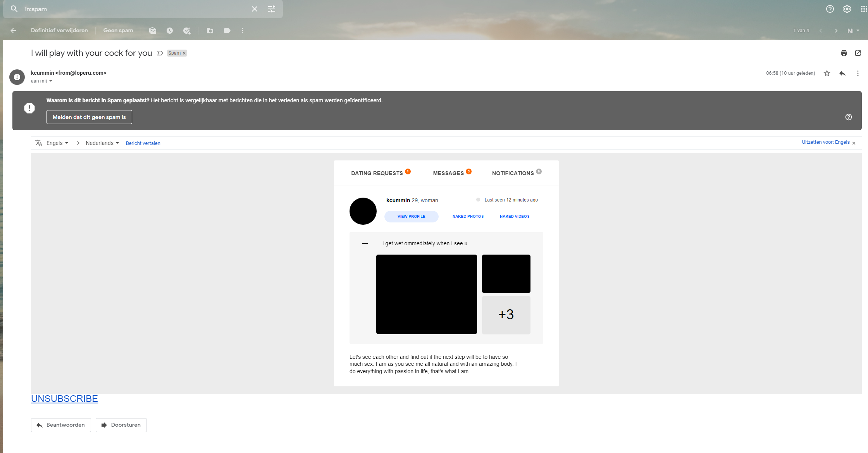
Task: Click the back arrow to return to inbox
Action: (14, 31)
